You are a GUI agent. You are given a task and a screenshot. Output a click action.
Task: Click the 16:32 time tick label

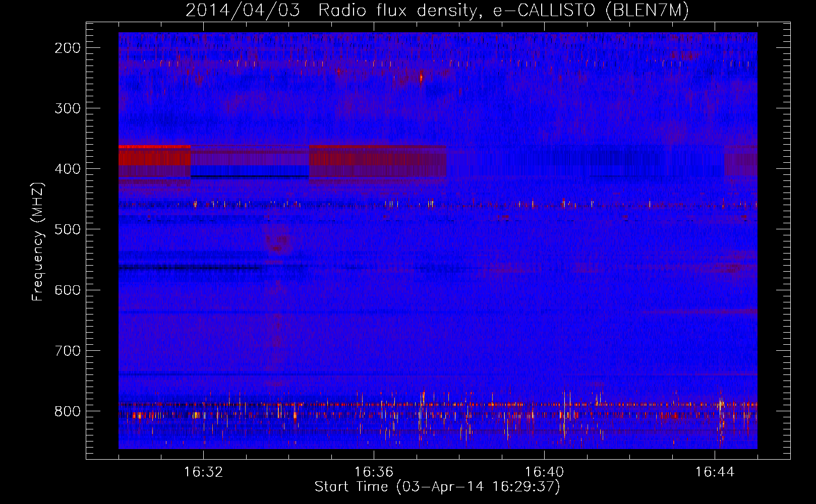pyautogui.click(x=203, y=472)
